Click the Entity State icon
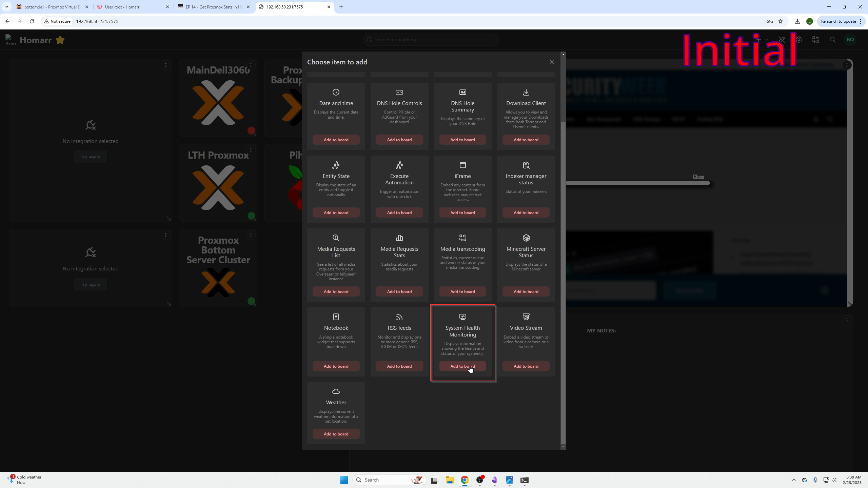This screenshot has height=488, width=868. pyautogui.click(x=336, y=165)
